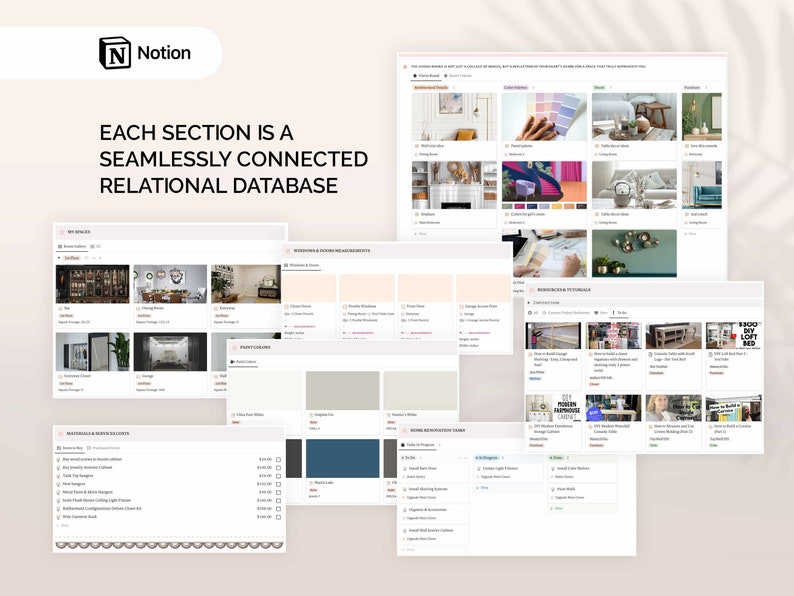Open the Dolphin Fin paint swatch
This screenshot has height=596, width=794.
[342, 390]
